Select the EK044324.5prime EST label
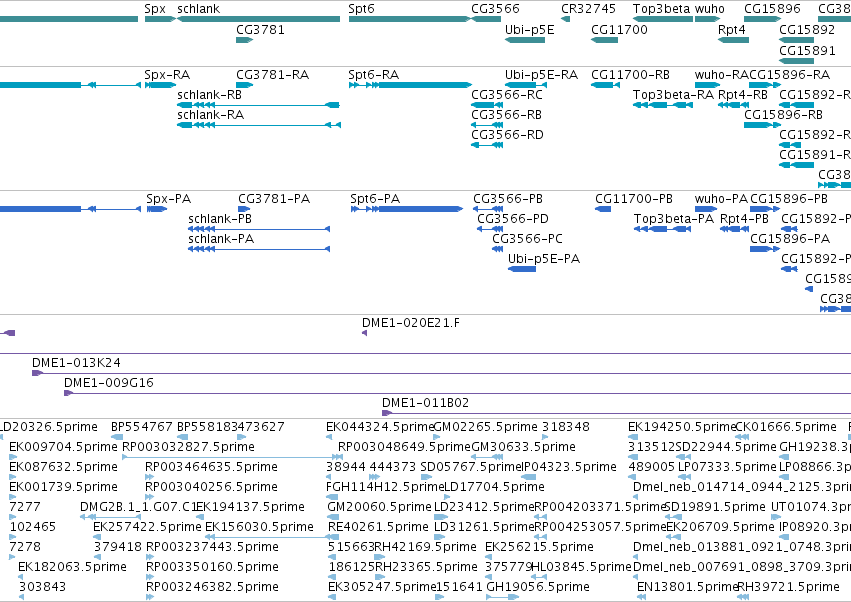The height and width of the screenshot is (602, 851). tap(379, 427)
